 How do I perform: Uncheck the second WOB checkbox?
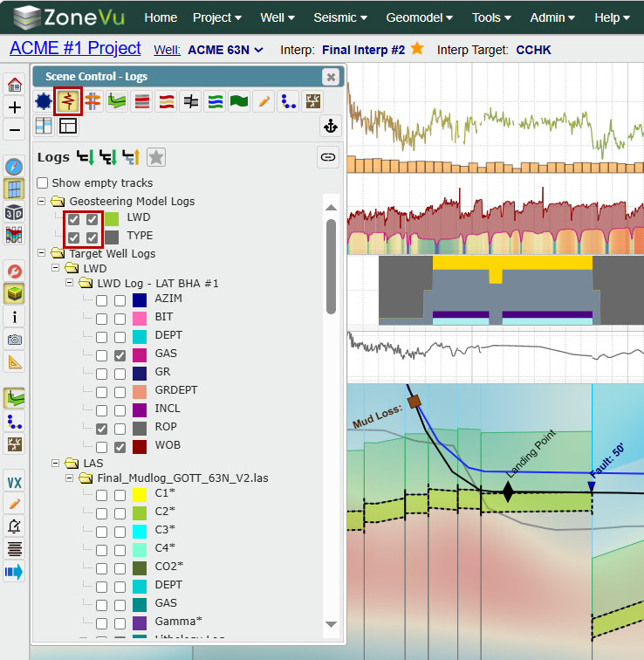120,447
